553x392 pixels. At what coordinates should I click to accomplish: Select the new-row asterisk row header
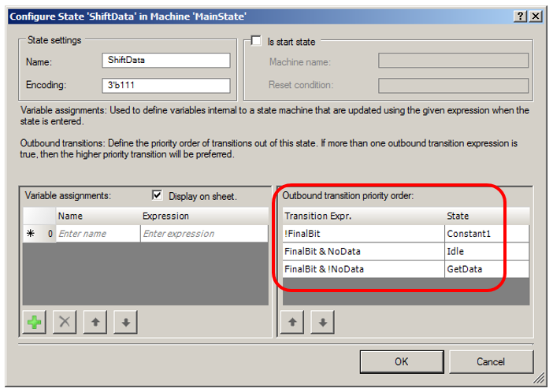[x=39, y=234]
